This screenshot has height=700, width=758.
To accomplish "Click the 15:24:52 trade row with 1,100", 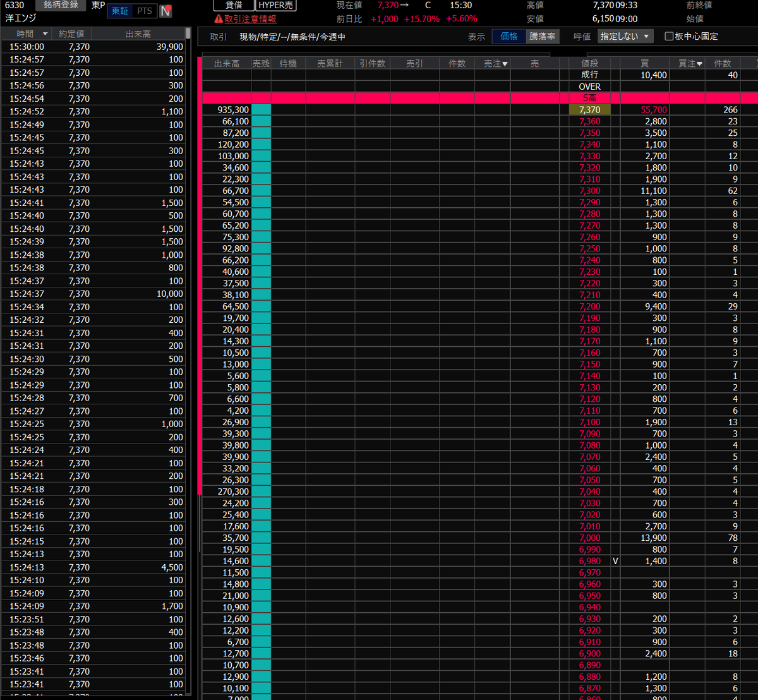I will (93, 111).
